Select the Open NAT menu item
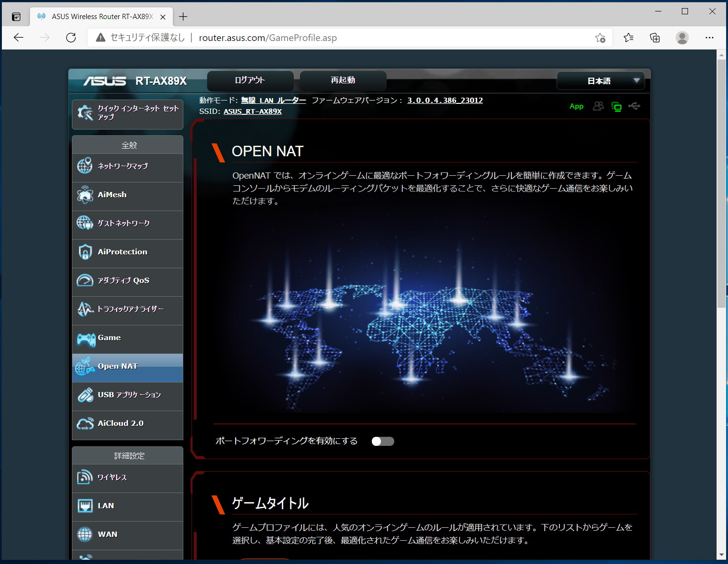Image resolution: width=728 pixels, height=564 pixels. tap(128, 368)
